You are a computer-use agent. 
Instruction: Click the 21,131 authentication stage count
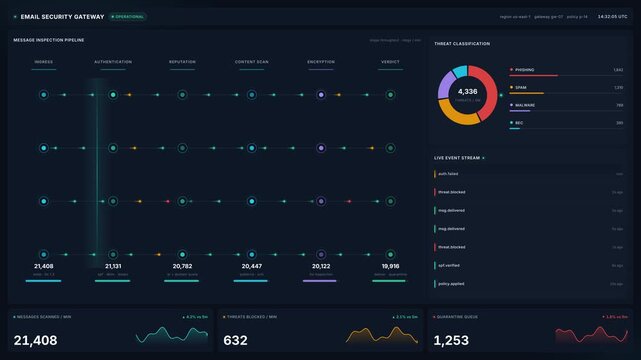pos(113,266)
